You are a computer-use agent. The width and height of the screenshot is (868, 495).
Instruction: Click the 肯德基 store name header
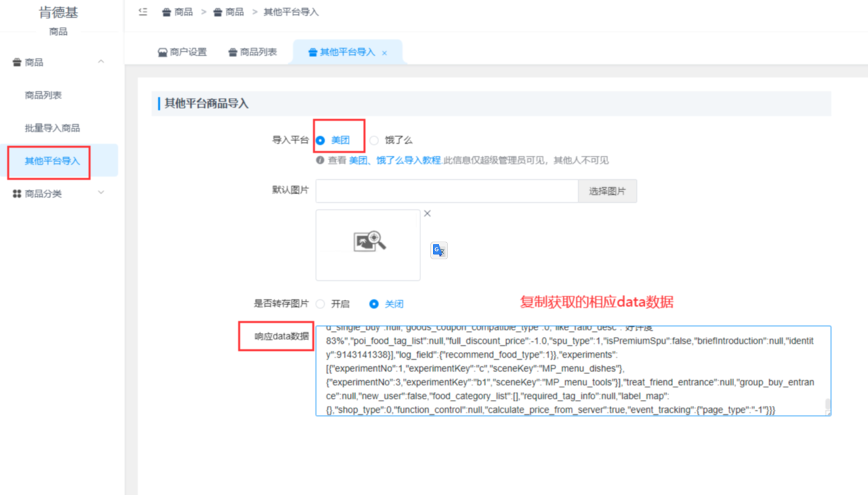coord(58,12)
